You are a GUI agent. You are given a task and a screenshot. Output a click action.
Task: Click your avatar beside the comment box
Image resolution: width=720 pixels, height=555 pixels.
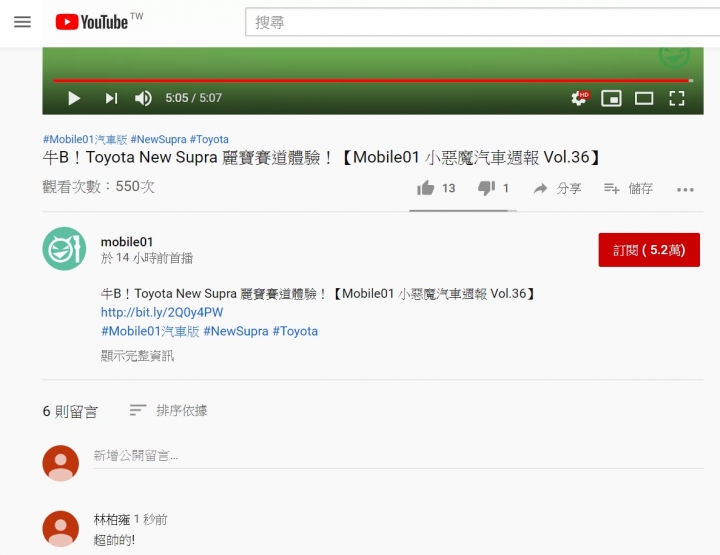[x=61, y=463]
